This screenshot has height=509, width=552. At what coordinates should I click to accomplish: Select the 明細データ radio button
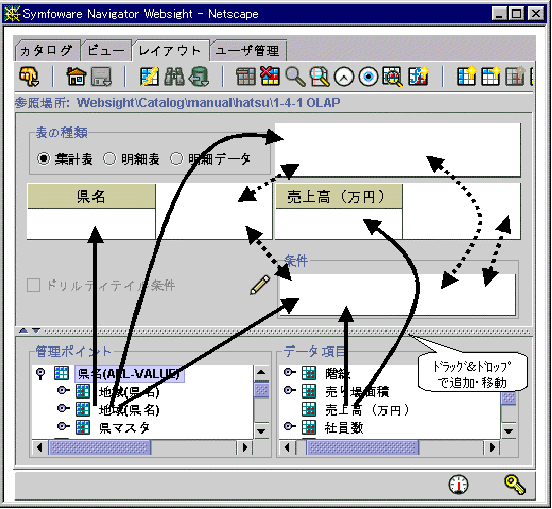[177, 159]
